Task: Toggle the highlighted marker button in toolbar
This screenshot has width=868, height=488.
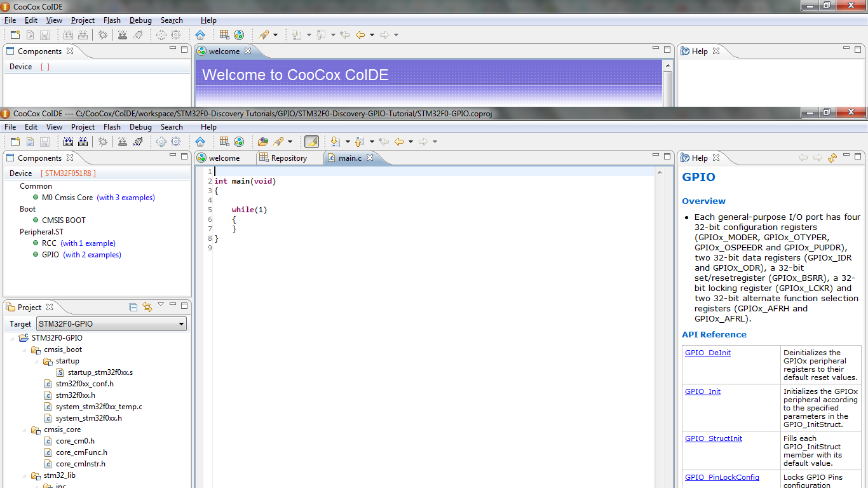Action: [311, 142]
